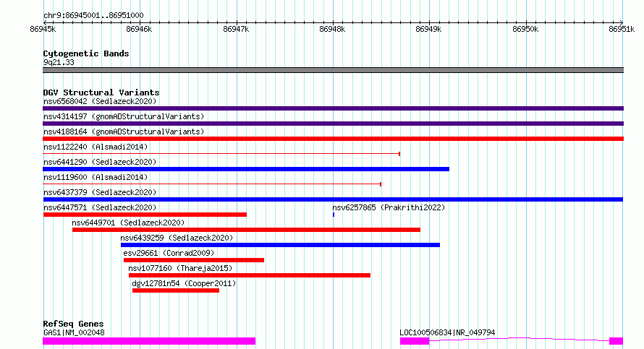The image size is (644, 349).
Task: Click the 86947k ruler label
Action: (x=236, y=29)
